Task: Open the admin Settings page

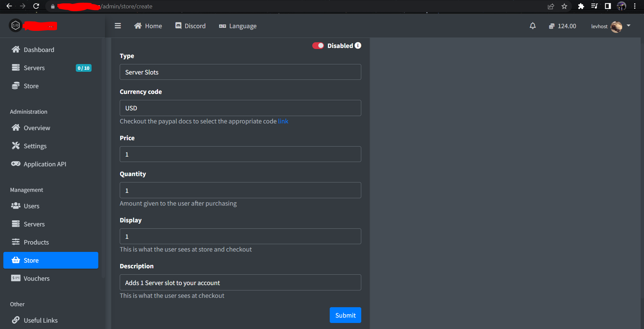Action: 35,146
